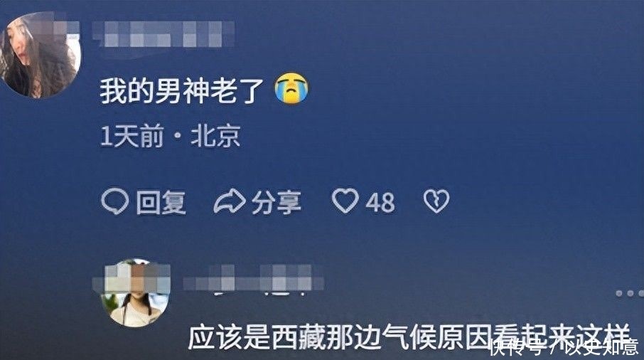Tap the share arrow icon
644x360 pixels.
230,201
